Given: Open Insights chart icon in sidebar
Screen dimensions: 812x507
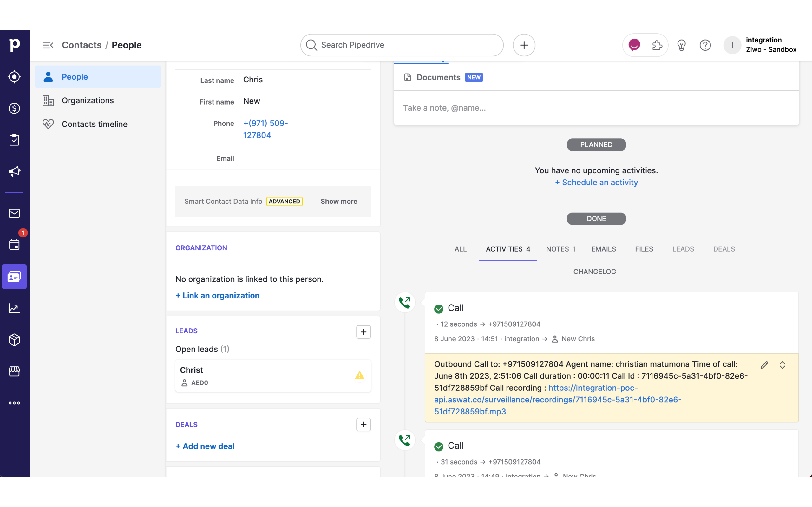Looking at the screenshot, I should point(14,308).
